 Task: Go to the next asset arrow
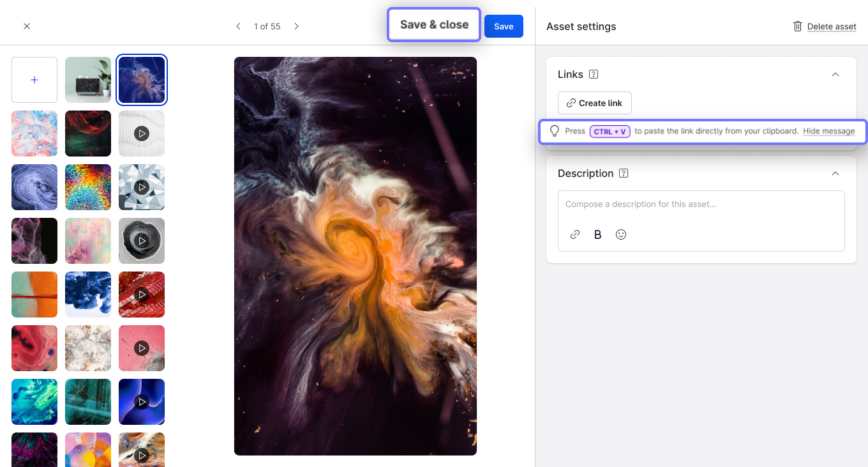[x=296, y=26]
